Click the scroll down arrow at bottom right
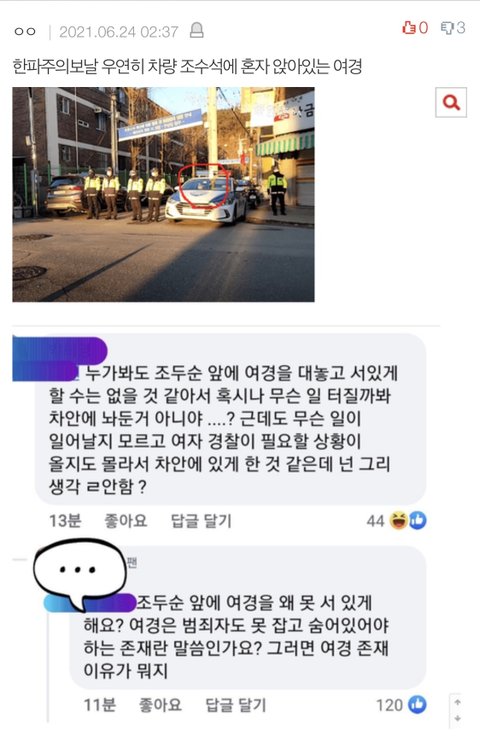This screenshot has height=738, width=480. coord(458,719)
